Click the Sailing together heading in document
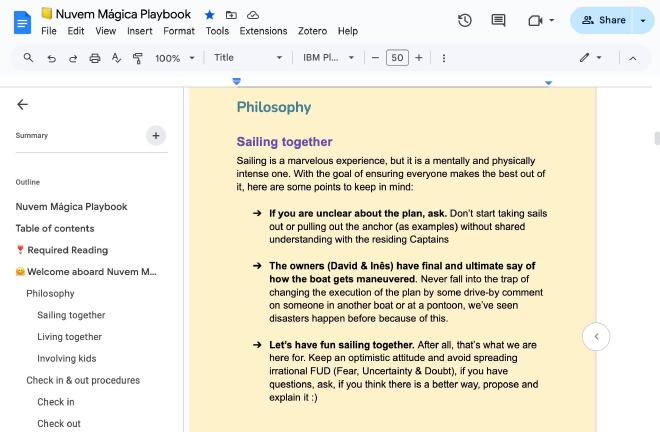 pos(284,142)
